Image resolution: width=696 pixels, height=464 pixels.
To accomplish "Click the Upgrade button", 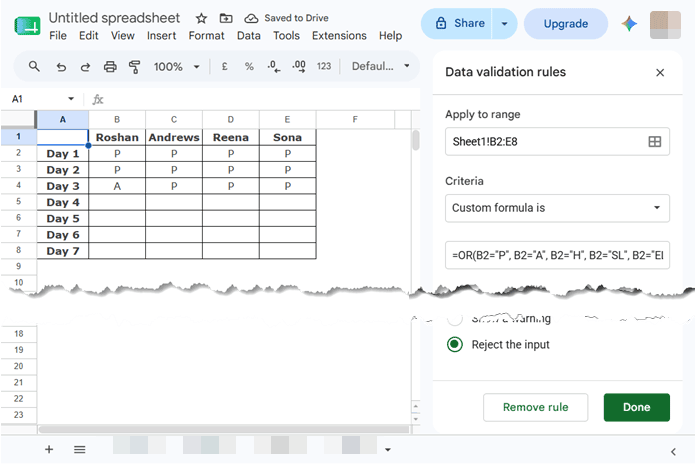I will tap(566, 24).
